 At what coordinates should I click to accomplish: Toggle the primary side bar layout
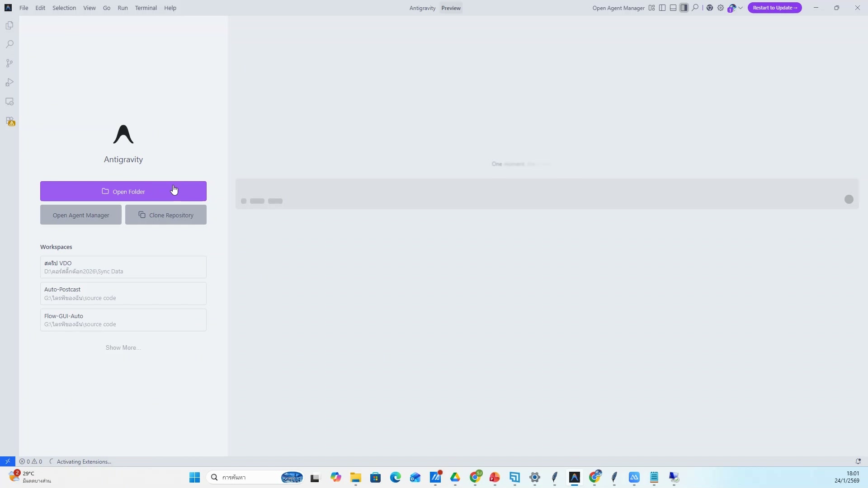[662, 8]
